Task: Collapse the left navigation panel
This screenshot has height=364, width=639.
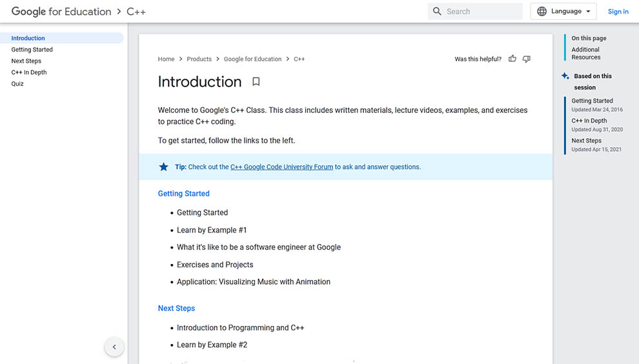Action: tap(114, 347)
